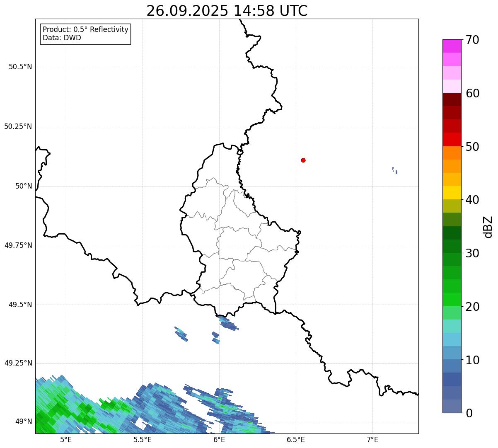Click the colorbar value 30
Image resolution: width=498 pixels, height=448 pixels.
pos(472,253)
